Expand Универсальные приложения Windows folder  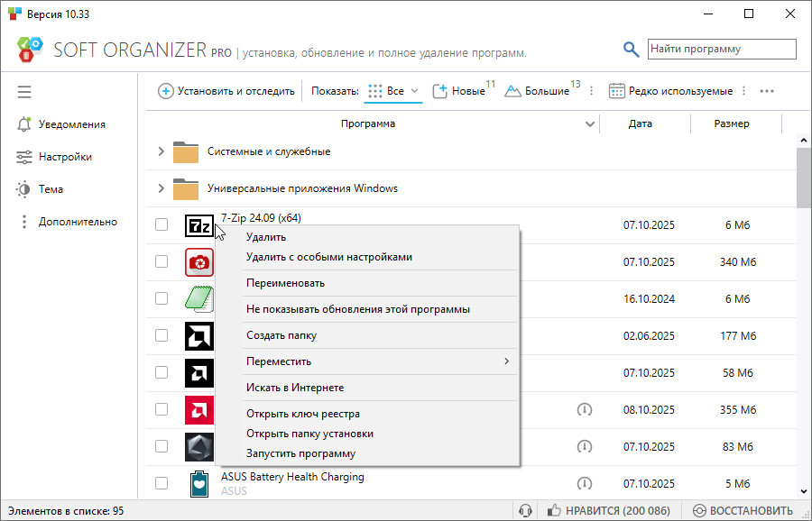click(161, 188)
